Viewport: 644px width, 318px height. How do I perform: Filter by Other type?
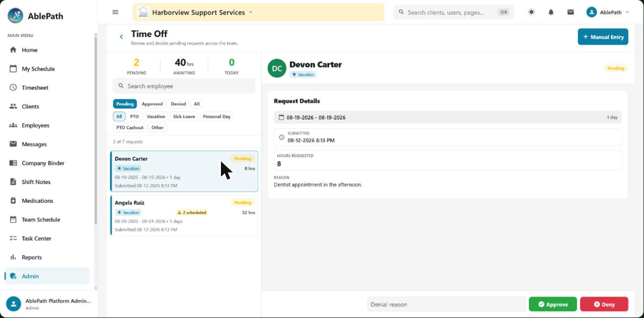coord(158,127)
